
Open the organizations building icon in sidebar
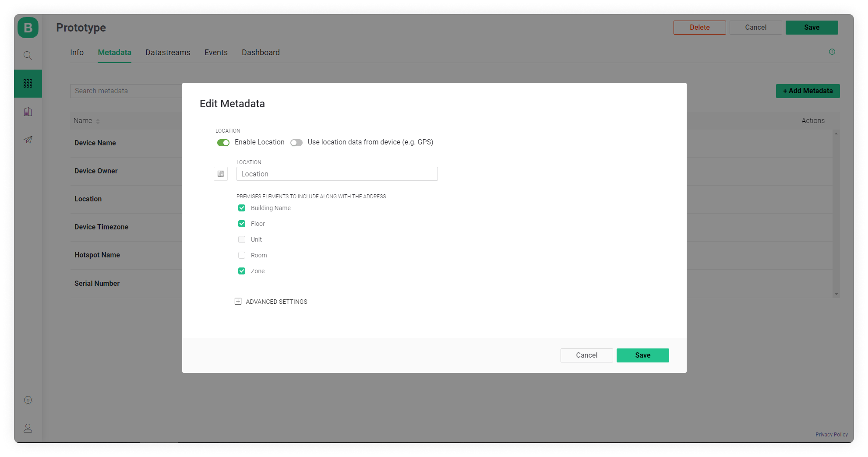28,112
